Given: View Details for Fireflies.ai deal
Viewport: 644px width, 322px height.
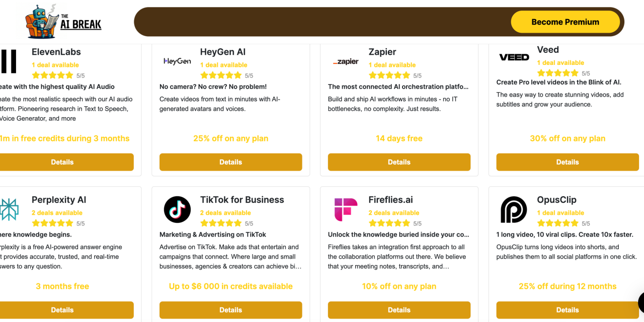Looking at the screenshot, I should 399,310.
